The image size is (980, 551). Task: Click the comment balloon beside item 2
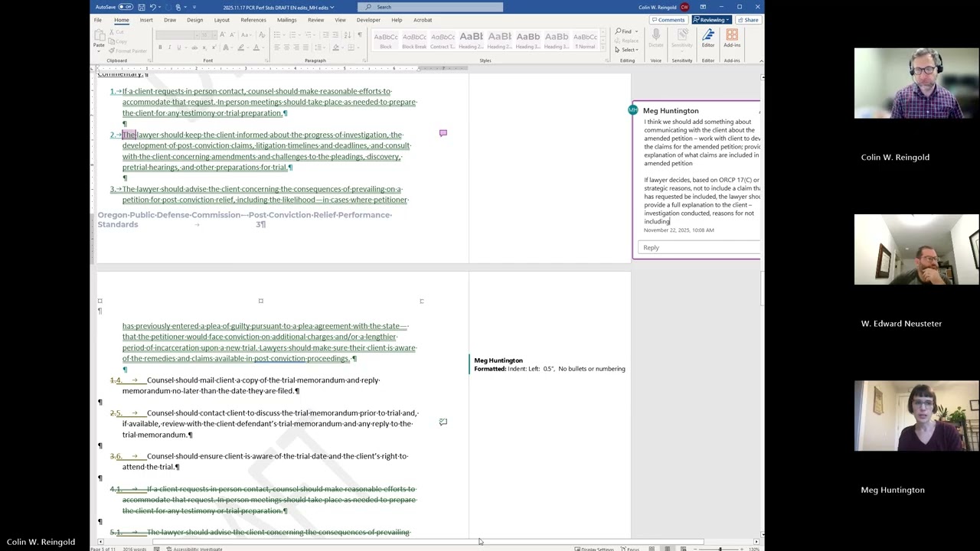[x=443, y=133]
